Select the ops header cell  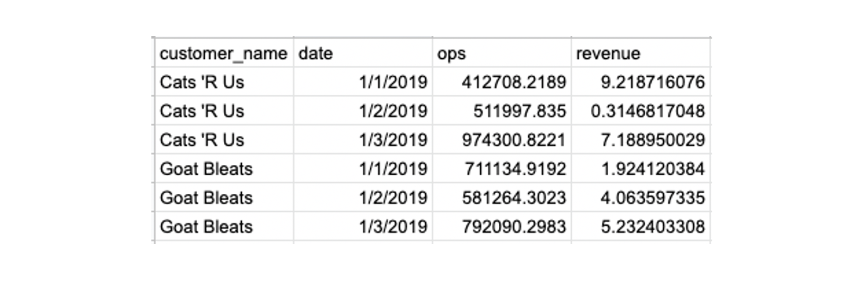[x=502, y=53]
